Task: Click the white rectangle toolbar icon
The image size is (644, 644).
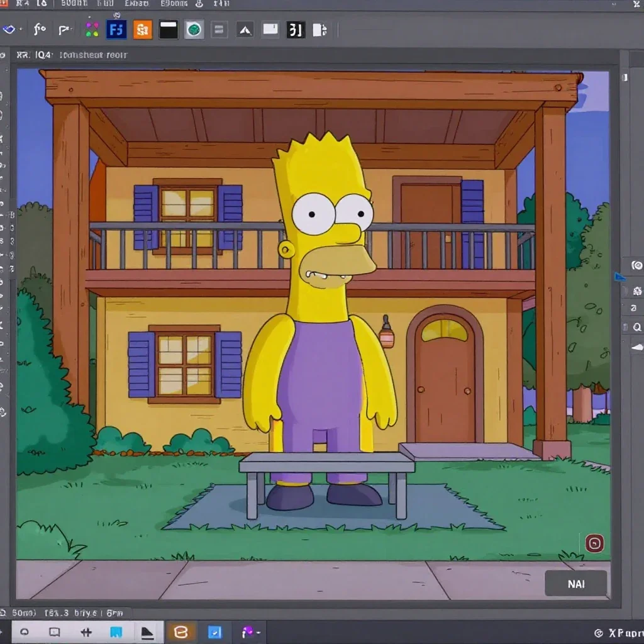Action: (270, 29)
